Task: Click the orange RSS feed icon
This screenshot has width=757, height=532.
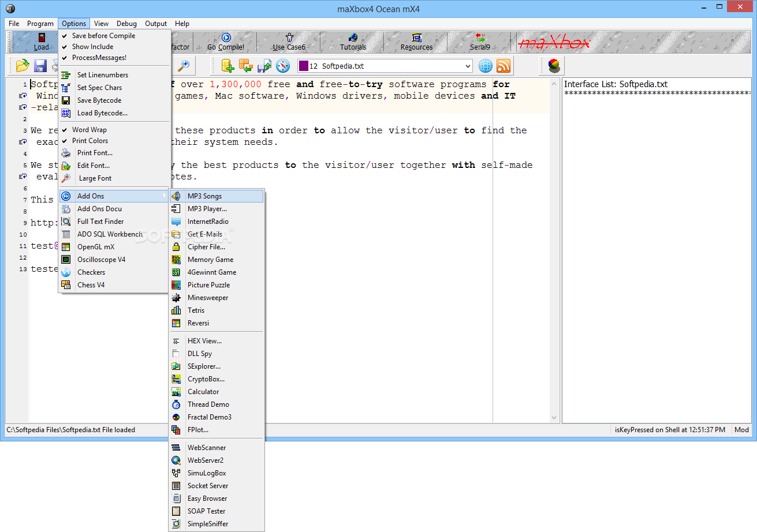Action: 504,65
